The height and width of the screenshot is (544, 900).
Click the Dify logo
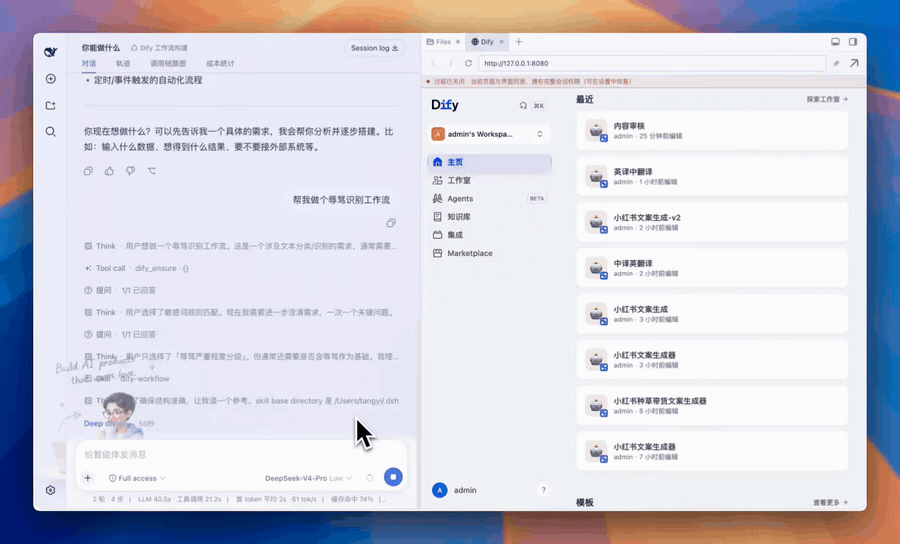pos(445,105)
